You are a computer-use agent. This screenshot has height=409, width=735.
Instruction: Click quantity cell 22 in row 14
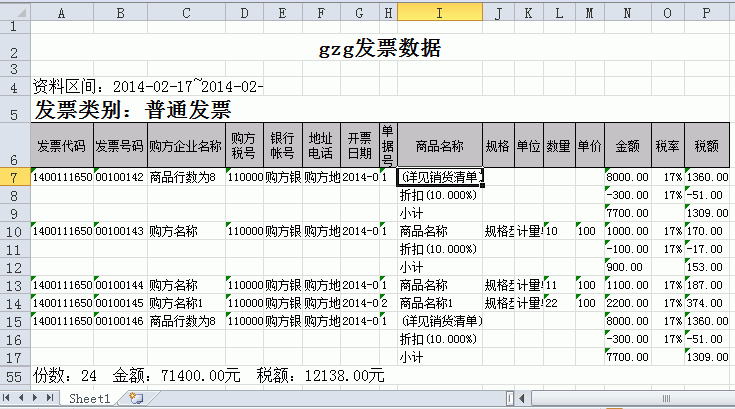(559, 303)
